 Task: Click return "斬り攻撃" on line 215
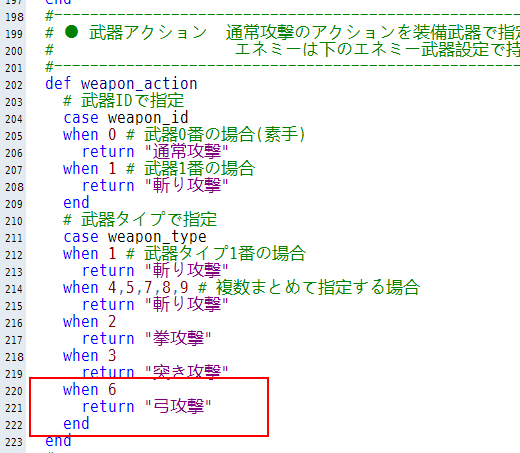[x=155, y=305]
